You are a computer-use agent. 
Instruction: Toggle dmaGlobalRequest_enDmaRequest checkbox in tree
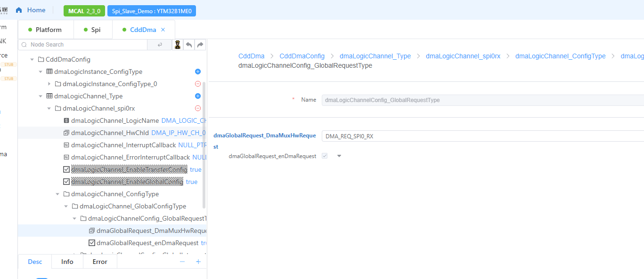point(92,243)
